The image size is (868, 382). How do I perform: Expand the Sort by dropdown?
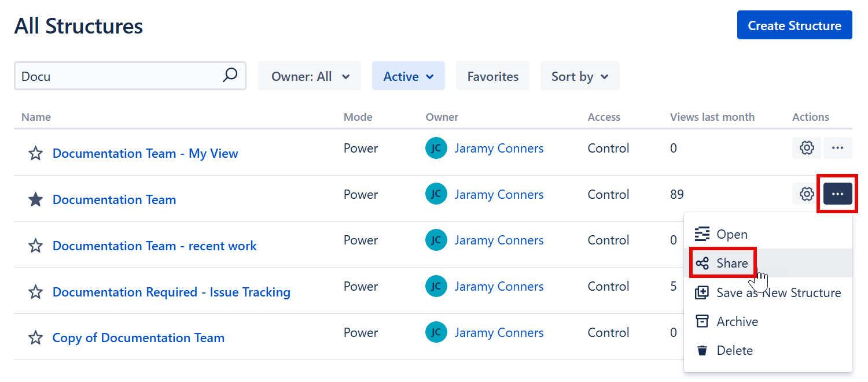tap(579, 76)
